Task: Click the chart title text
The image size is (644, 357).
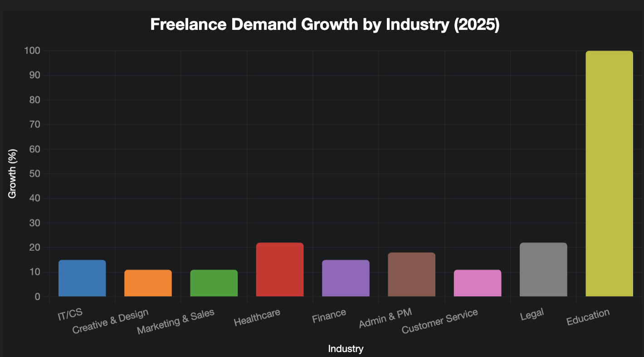Action: click(x=324, y=25)
